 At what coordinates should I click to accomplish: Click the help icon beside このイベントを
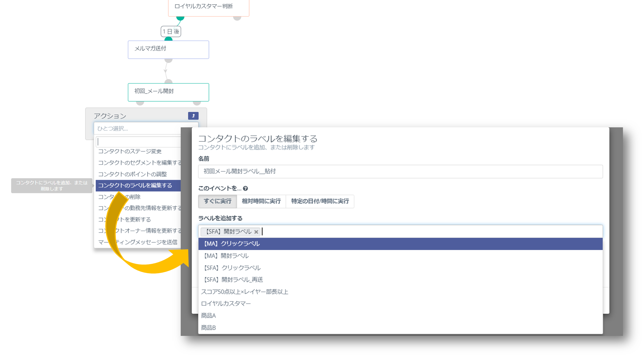[246, 188]
